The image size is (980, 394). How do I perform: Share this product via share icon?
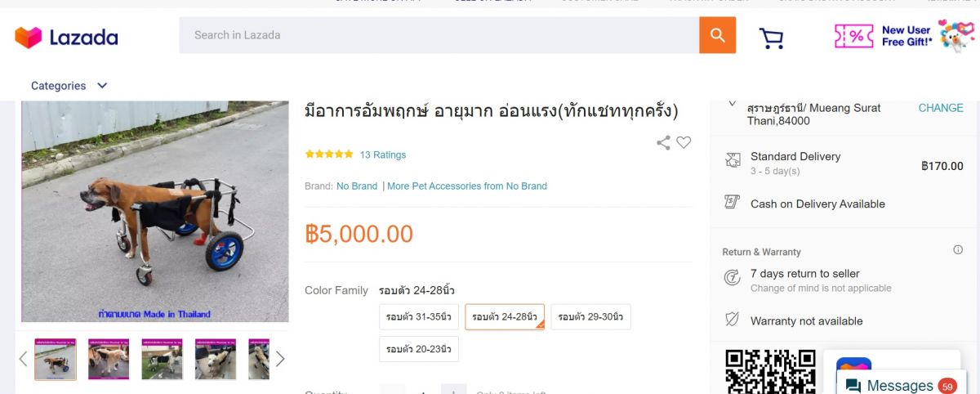click(x=663, y=142)
